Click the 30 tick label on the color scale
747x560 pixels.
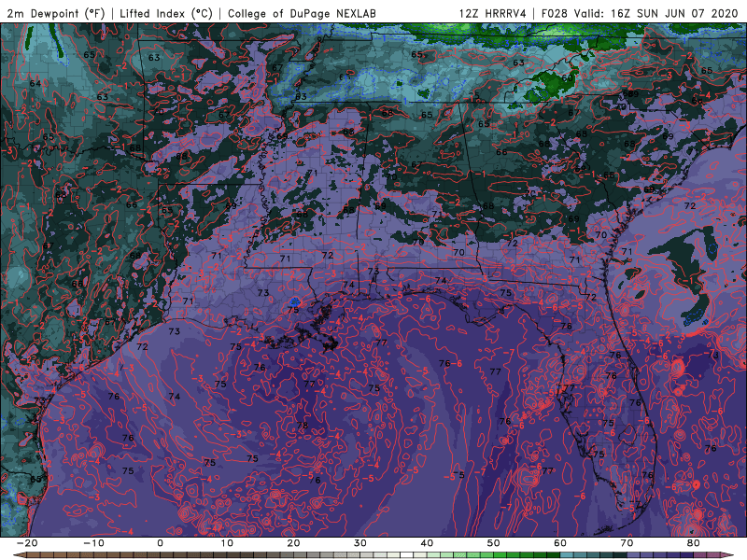(360, 543)
